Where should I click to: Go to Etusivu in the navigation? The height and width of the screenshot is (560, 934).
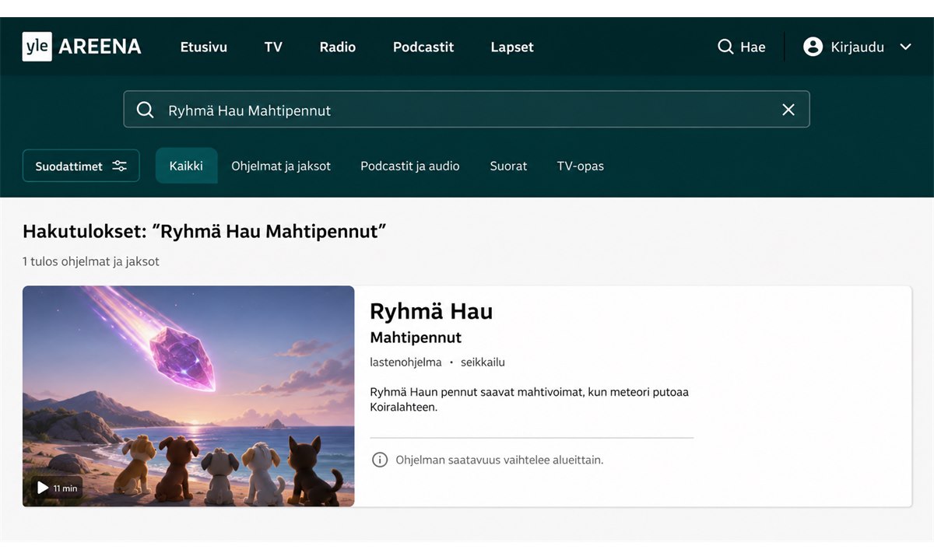click(204, 47)
